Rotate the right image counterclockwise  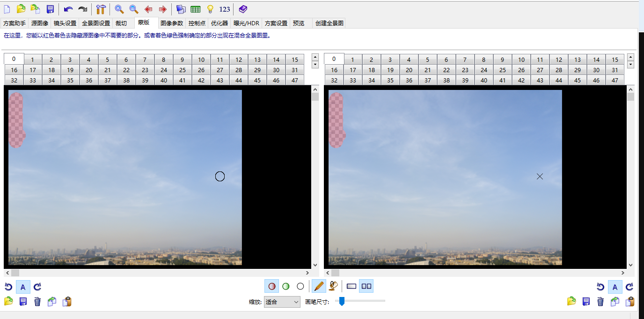[600, 287]
